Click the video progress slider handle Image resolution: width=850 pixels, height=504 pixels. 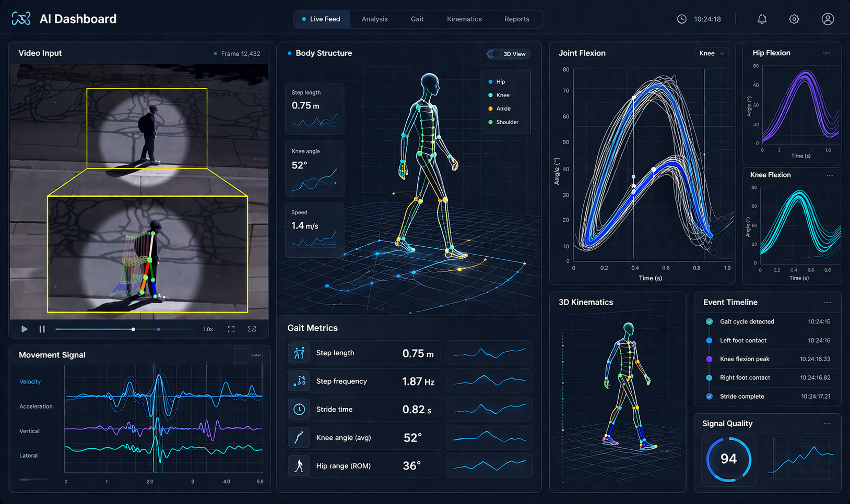tap(133, 329)
